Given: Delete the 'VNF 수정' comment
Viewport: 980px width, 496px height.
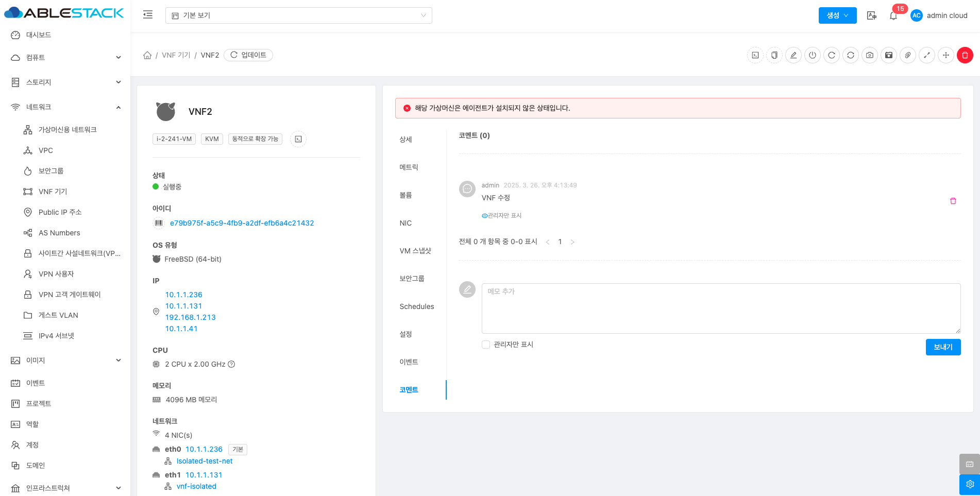Looking at the screenshot, I should click(x=953, y=201).
